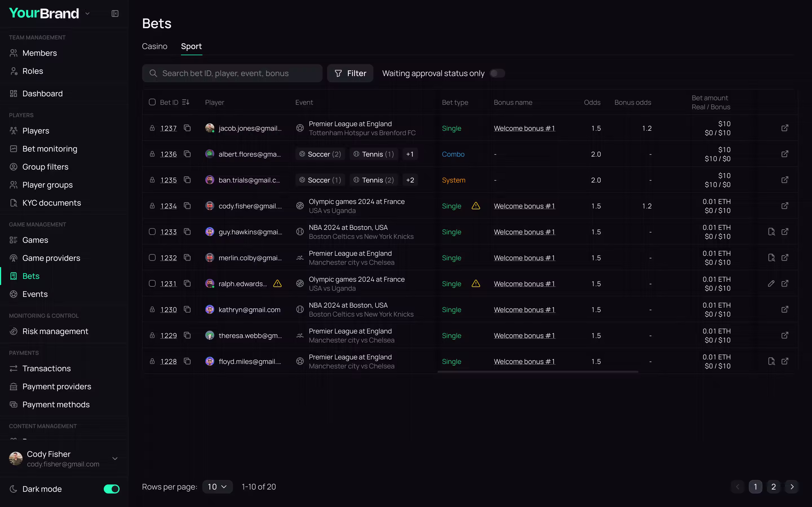
Task: Toggle Waiting approval status only switch
Action: (497, 74)
